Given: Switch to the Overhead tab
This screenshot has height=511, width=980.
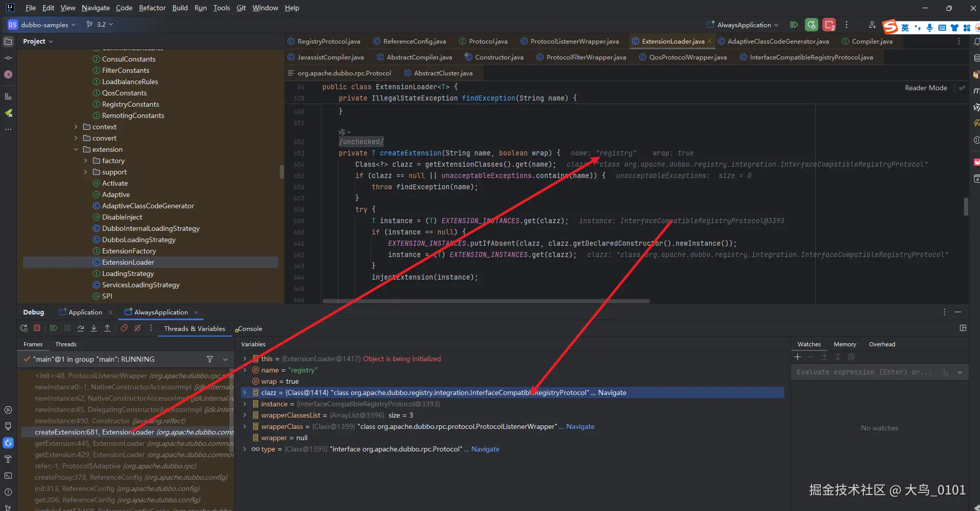Looking at the screenshot, I should (x=882, y=344).
